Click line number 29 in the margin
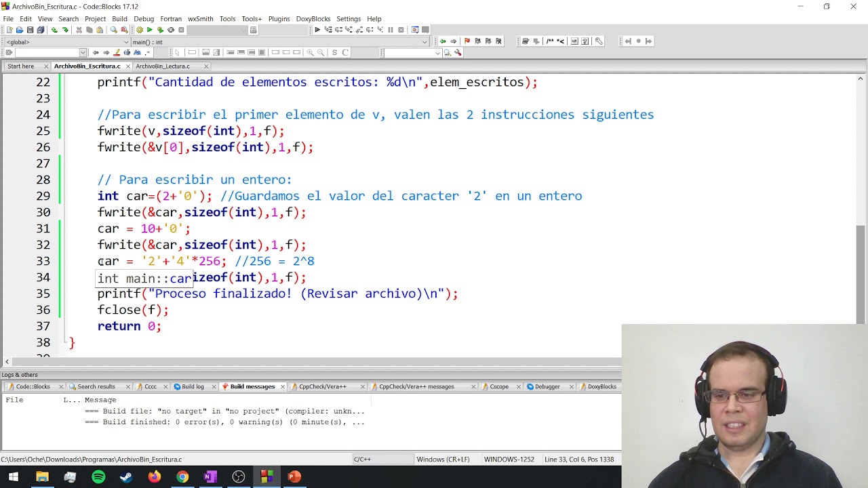Screen dimensions: 868x488 point(43,196)
